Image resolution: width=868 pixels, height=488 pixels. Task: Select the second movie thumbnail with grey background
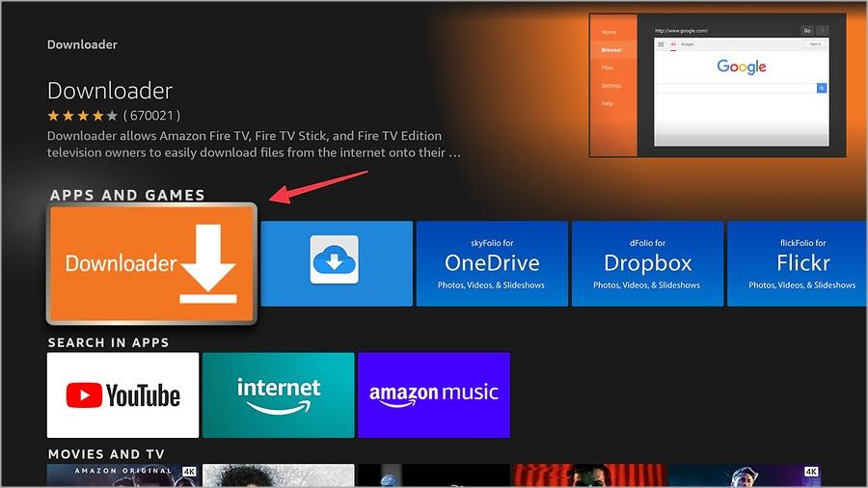pyautogui.click(x=279, y=475)
